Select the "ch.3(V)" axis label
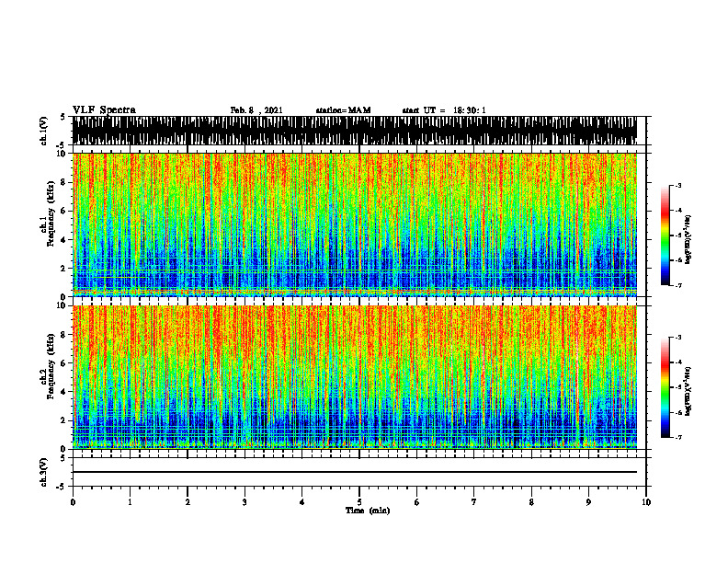The width and height of the screenshot is (728, 563). tap(44, 472)
